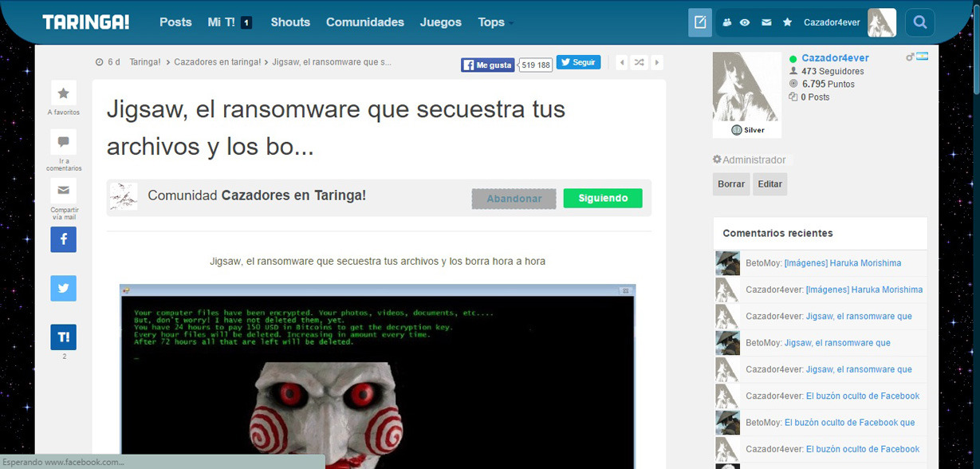Leave community with Abandonar button
The width and height of the screenshot is (980, 469).
514,199
